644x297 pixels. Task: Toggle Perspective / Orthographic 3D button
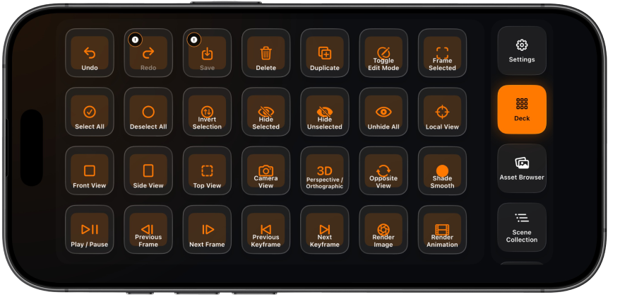pyautogui.click(x=324, y=170)
